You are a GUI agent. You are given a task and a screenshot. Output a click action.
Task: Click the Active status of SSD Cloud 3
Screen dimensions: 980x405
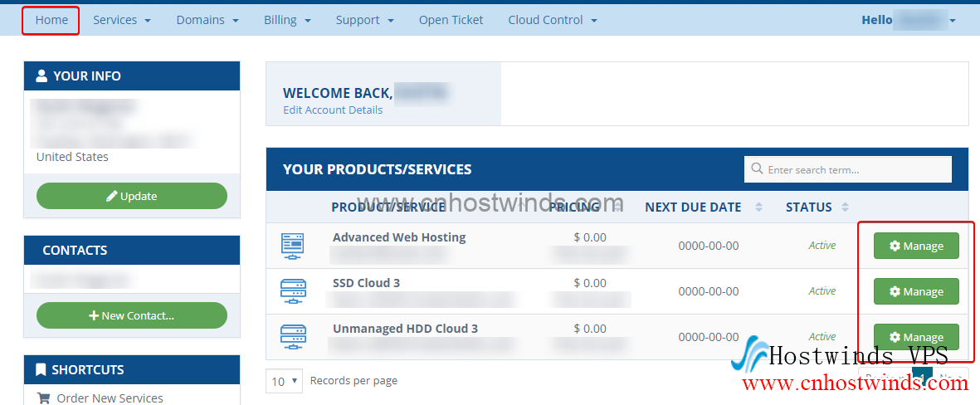point(822,291)
